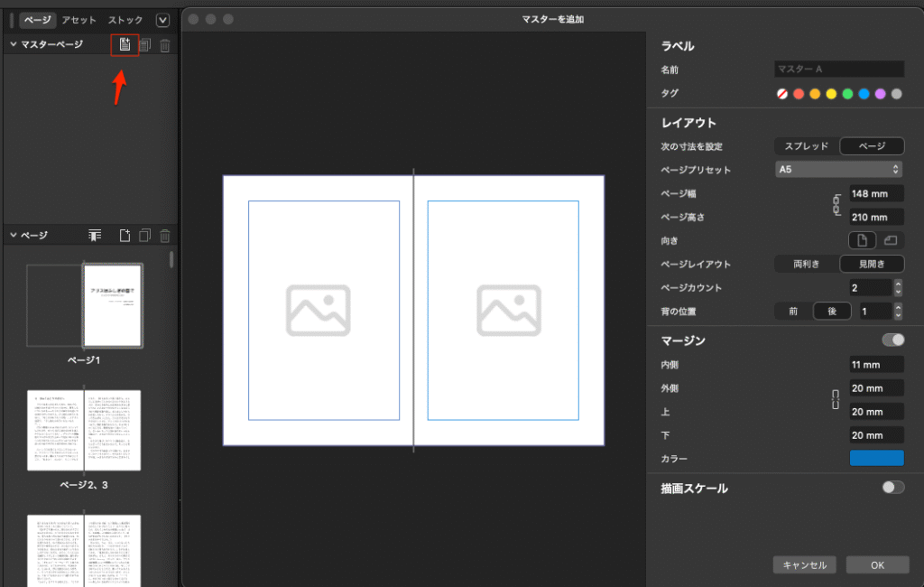Click the section manager icon in ページ header

95,236
